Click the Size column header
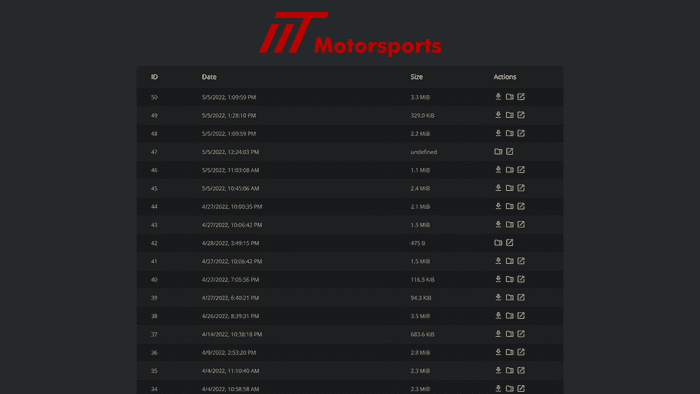 coord(417,77)
